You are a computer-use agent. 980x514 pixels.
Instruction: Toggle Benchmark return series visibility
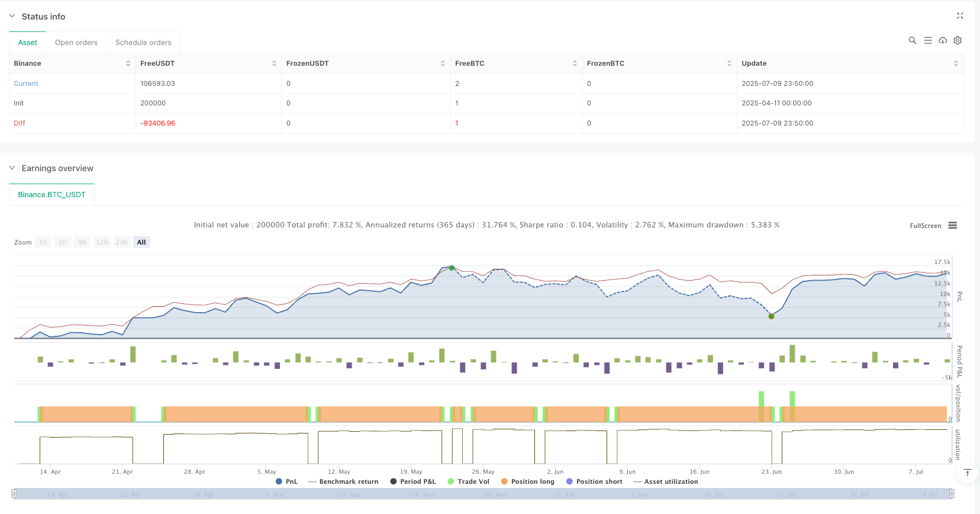click(x=343, y=481)
